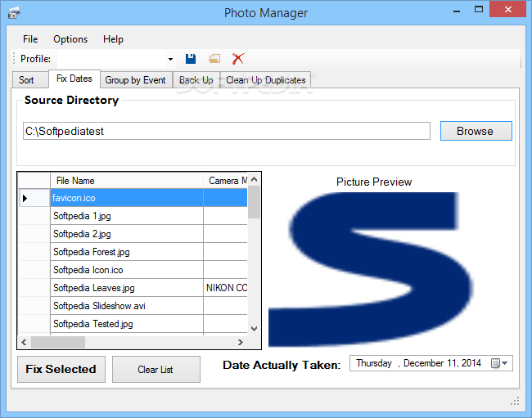Click scroll right arrow in file list

coord(241,342)
